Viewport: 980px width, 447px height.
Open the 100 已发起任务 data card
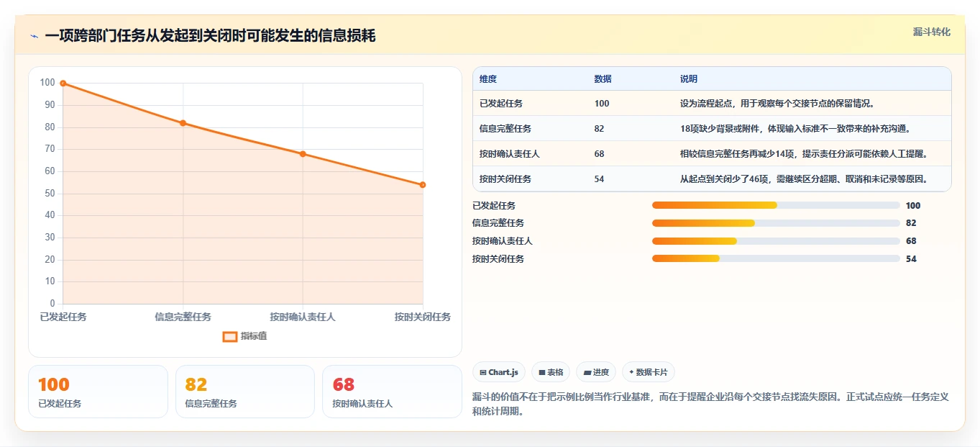[x=98, y=392]
